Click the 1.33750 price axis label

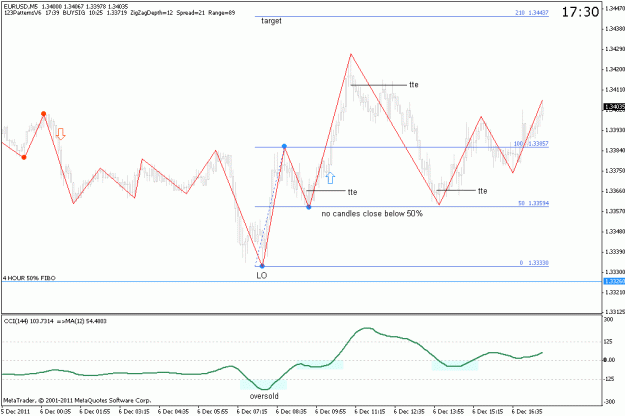[615, 171]
